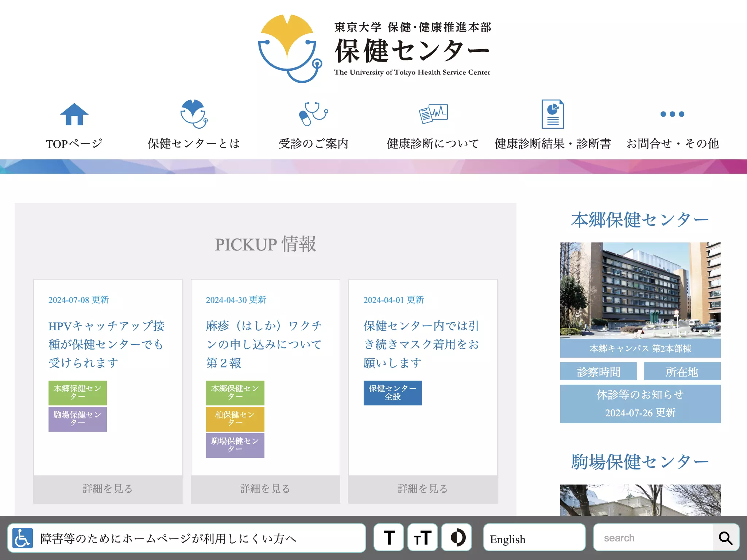Click the 本郷キャンパス 第2本部棟 building photo
The height and width of the screenshot is (560, 747).
640,291
